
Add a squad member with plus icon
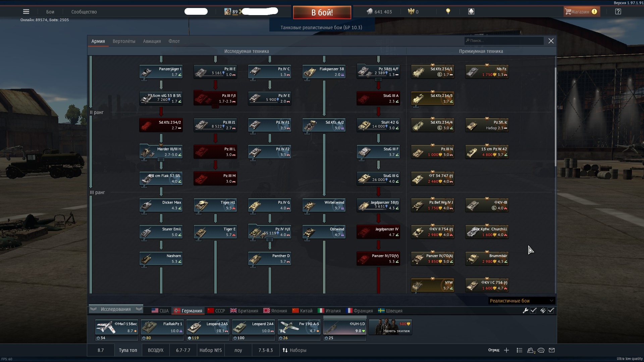pos(506,350)
